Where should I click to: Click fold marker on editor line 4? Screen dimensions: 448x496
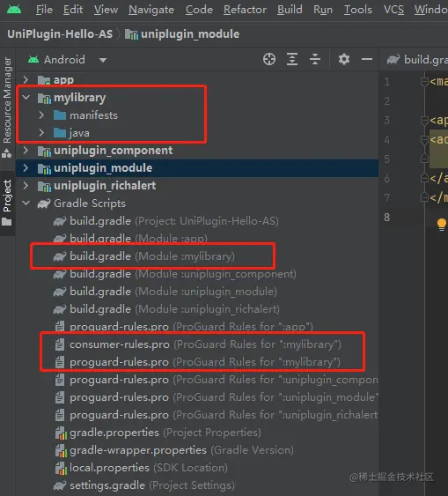424,139
